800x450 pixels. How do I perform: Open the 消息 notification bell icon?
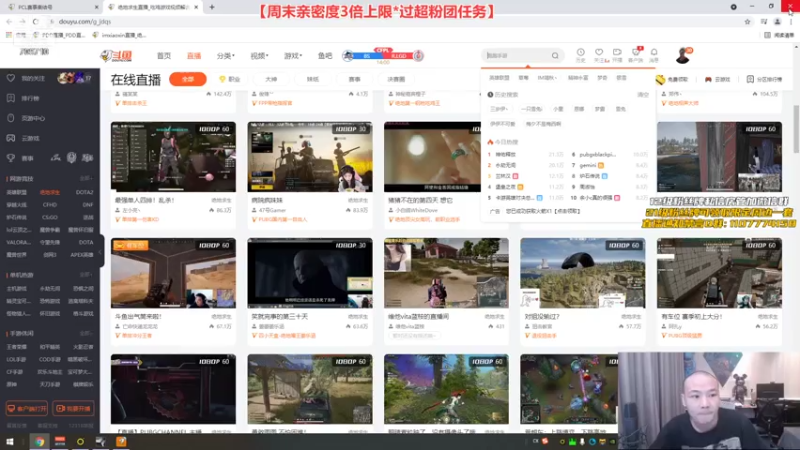(x=654, y=55)
